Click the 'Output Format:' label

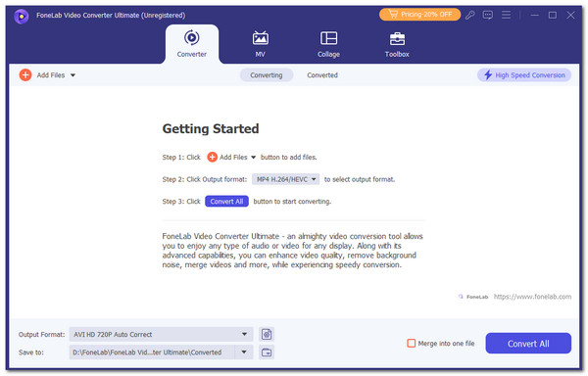point(41,335)
